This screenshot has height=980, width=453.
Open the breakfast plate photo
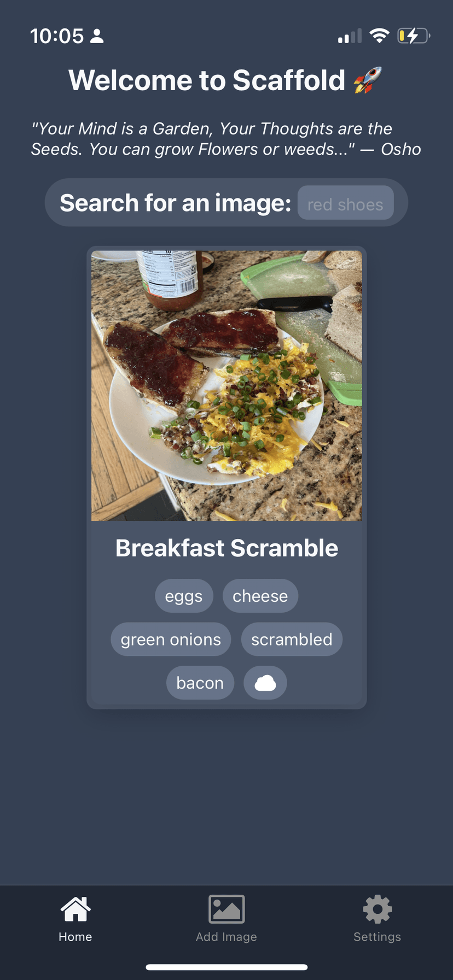(x=226, y=386)
